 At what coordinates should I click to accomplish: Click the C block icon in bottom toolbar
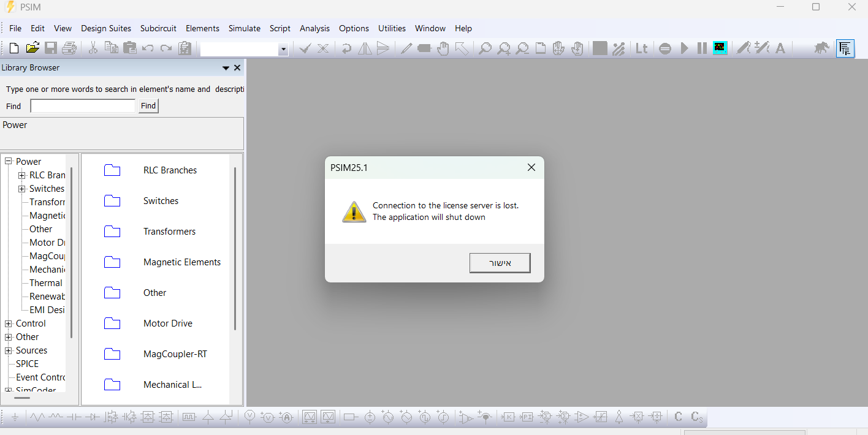coord(678,417)
